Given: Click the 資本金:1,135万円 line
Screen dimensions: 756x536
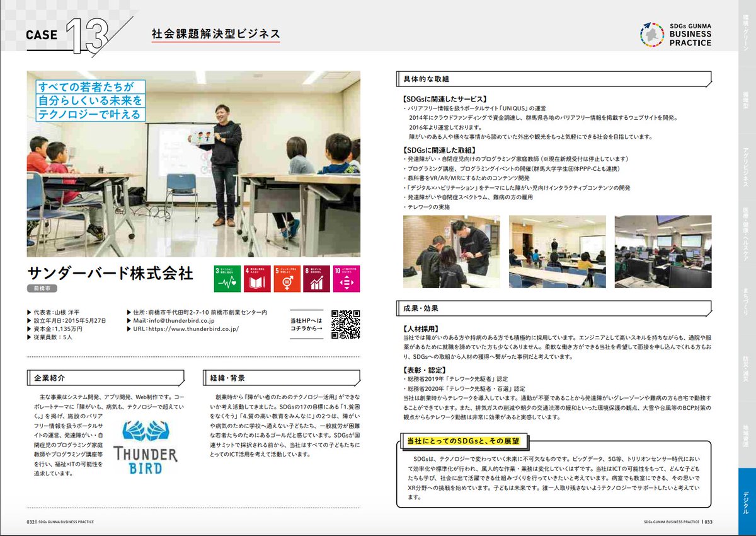Looking at the screenshot, I should coord(55,329).
